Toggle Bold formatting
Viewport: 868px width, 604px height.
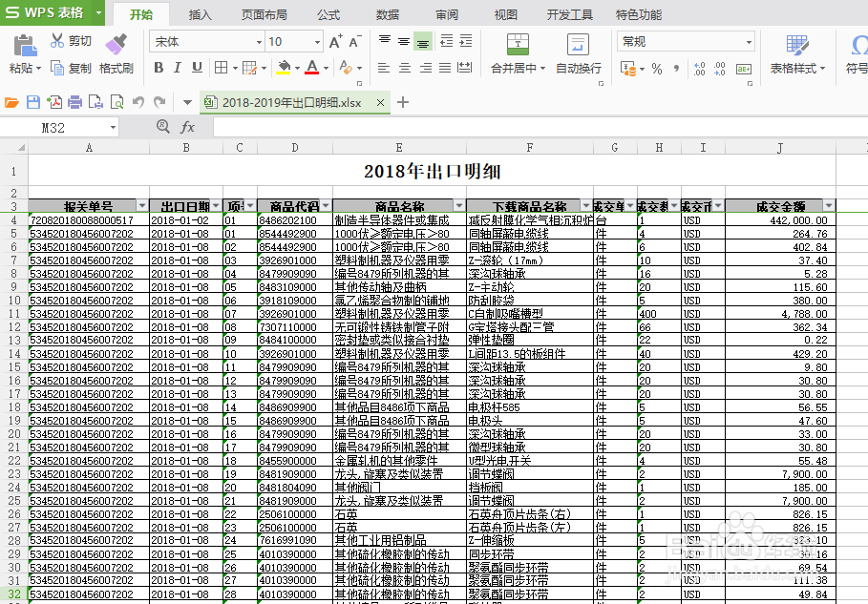(159, 68)
